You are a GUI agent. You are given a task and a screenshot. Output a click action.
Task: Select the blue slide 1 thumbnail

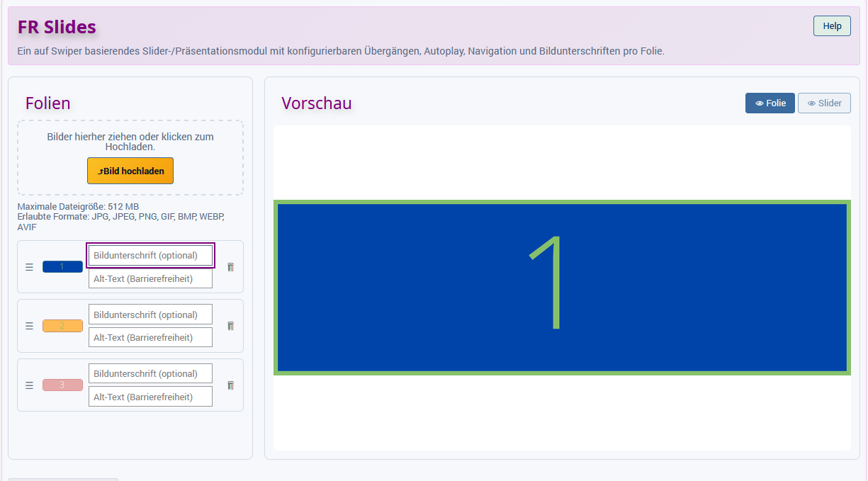click(x=62, y=266)
